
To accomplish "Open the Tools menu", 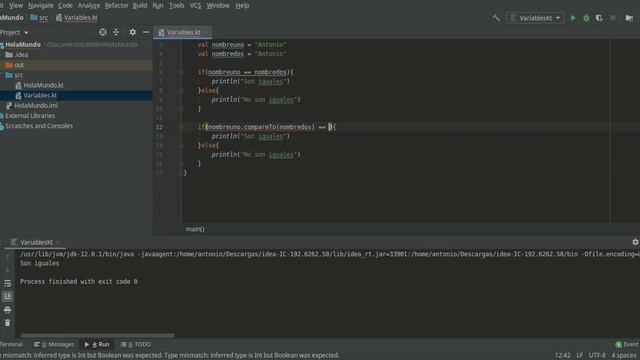I will (176, 6).
